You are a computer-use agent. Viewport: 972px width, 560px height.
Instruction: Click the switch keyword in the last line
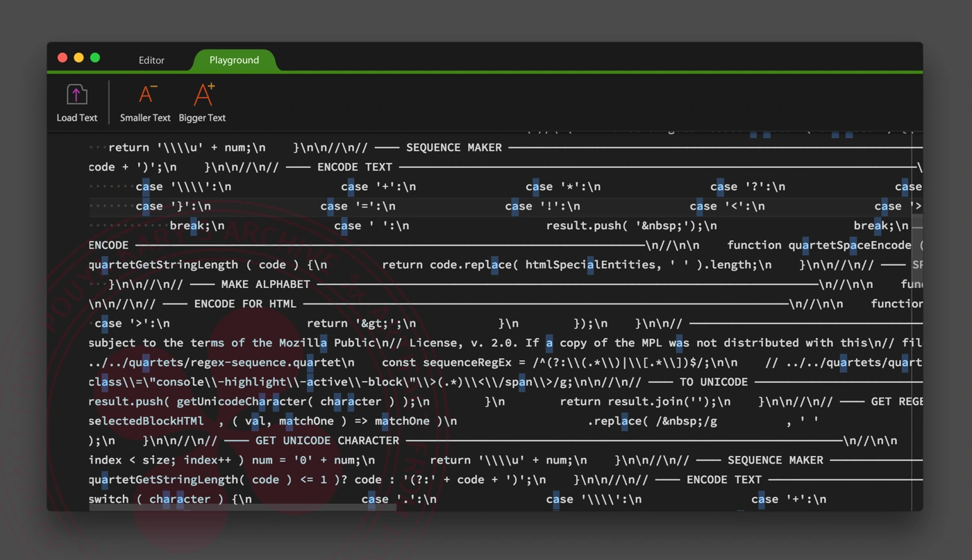point(108,499)
